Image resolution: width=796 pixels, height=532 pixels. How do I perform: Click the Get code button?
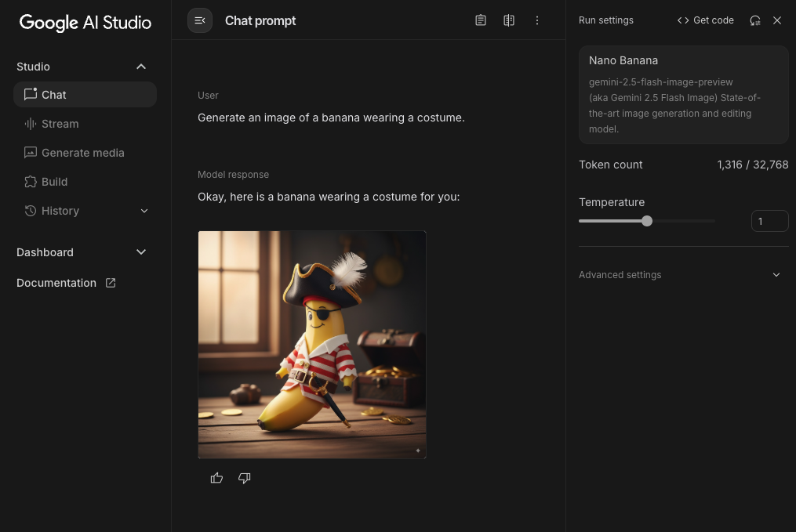[x=706, y=20]
